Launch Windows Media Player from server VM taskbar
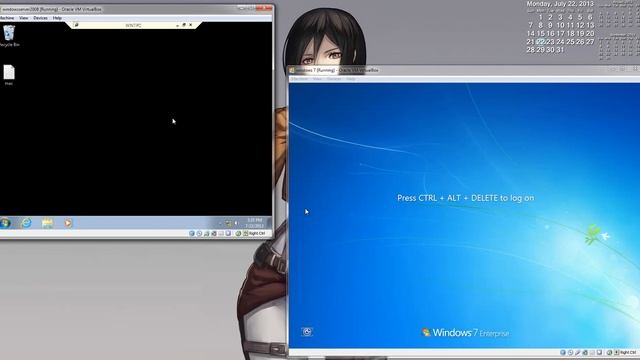 [68, 223]
